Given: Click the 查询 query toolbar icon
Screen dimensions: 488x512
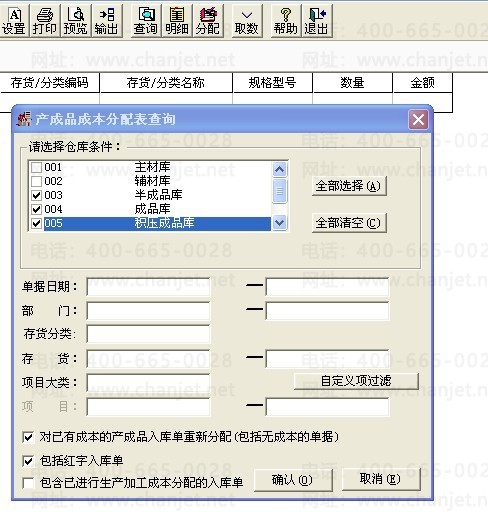Looking at the screenshot, I should coord(146,21).
